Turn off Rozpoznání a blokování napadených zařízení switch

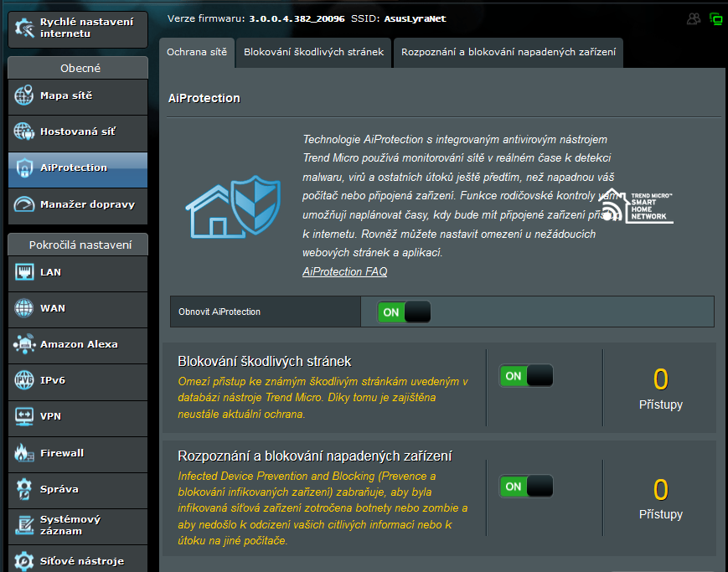[526, 486]
